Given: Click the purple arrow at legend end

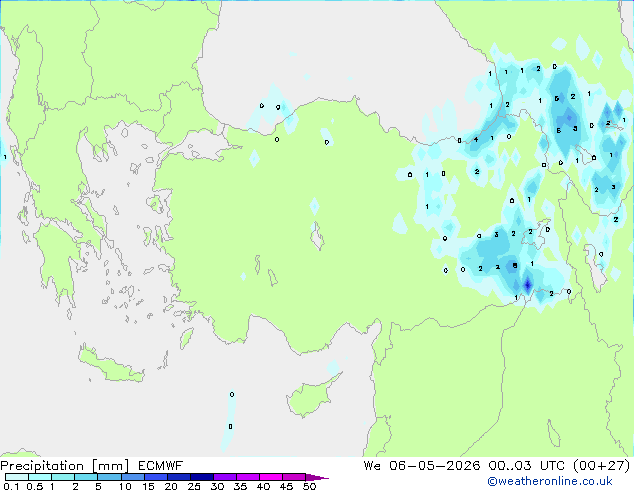Looking at the screenshot, I should (317, 477).
